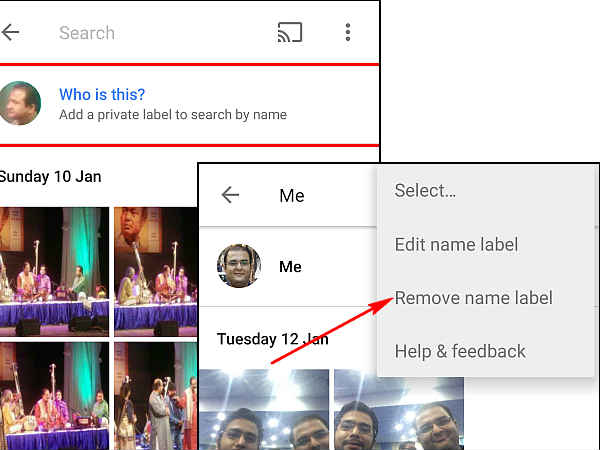Tap the face avatar beside Who is this?
This screenshot has width=600, height=450.
(x=19, y=104)
